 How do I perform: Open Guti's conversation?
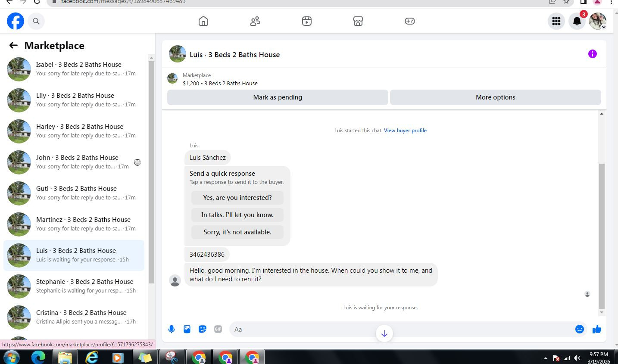pos(74,193)
